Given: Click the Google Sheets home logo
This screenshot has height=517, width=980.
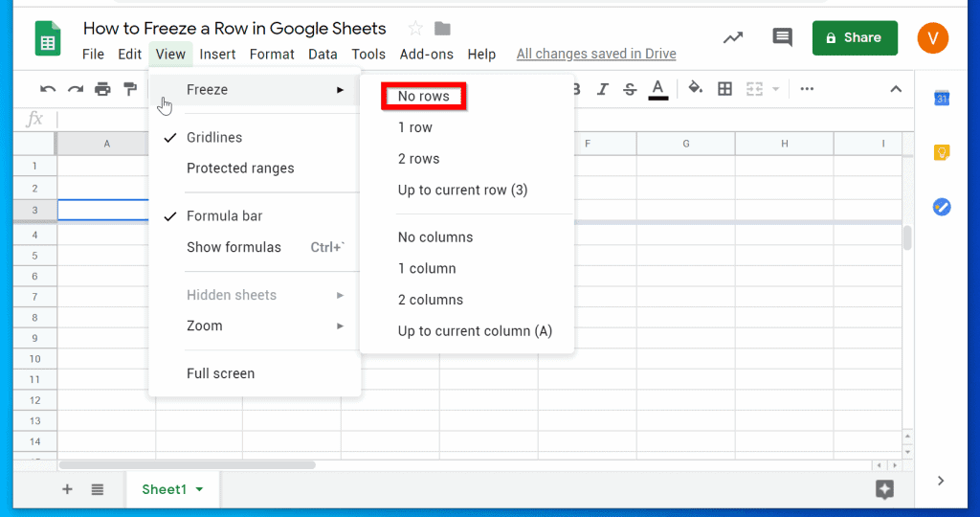Looking at the screenshot, I should 48,38.
